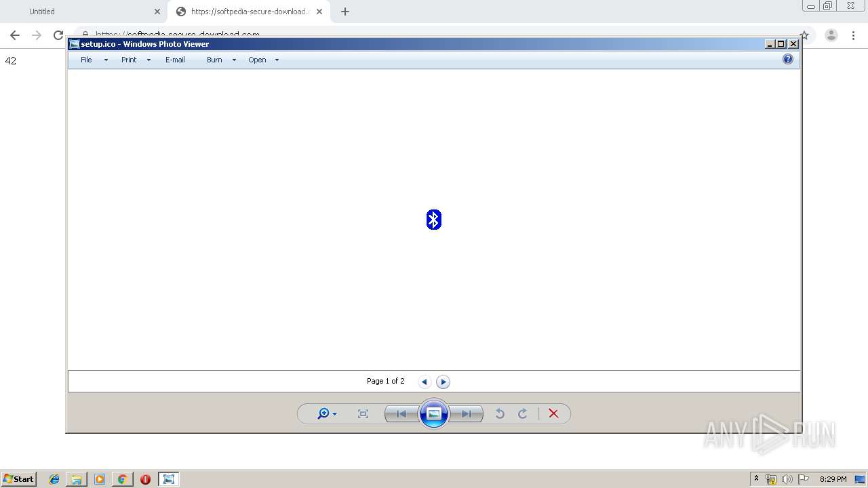Viewport: 868px width, 488px height.
Task: Maximize the Photo Viewer window
Action: click(781, 44)
